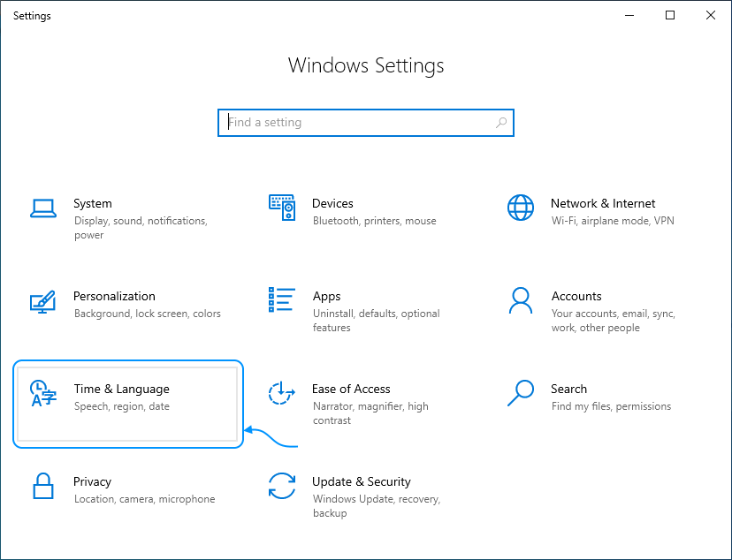Click 'Background, lock screen, colors' description
732x560 pixels.
coord(147,314)
